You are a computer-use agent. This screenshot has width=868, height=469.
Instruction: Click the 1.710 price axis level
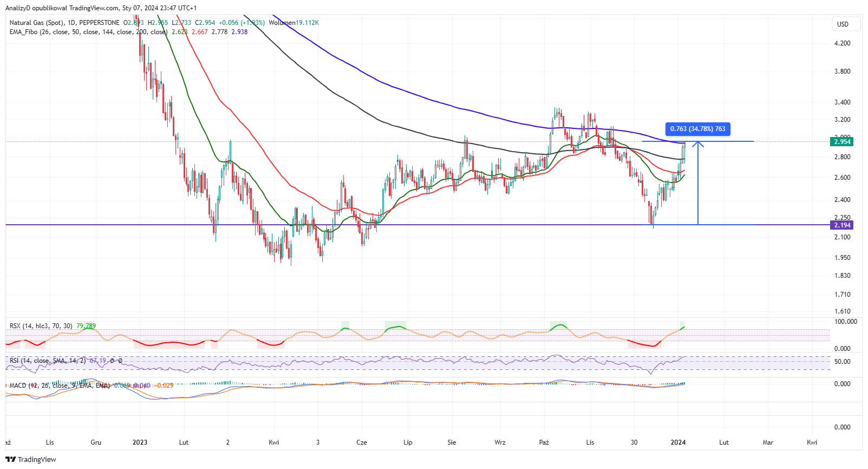[842, 295]
